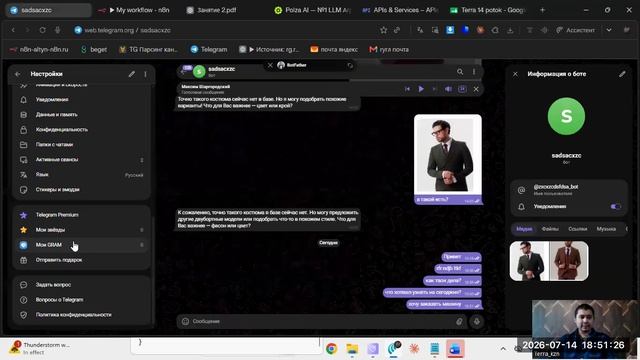Open the suit photo in chat
Viewport: 640px width, 360px height.
click(448, 155)
